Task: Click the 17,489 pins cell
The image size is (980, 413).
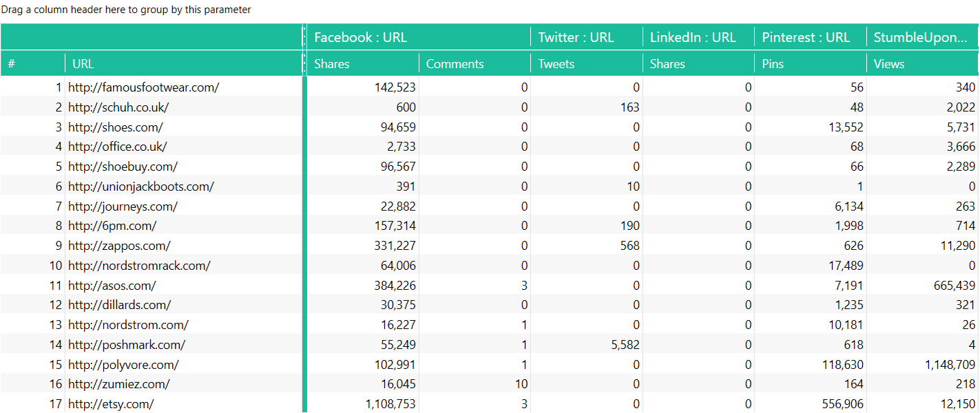Action: point(810,266)
